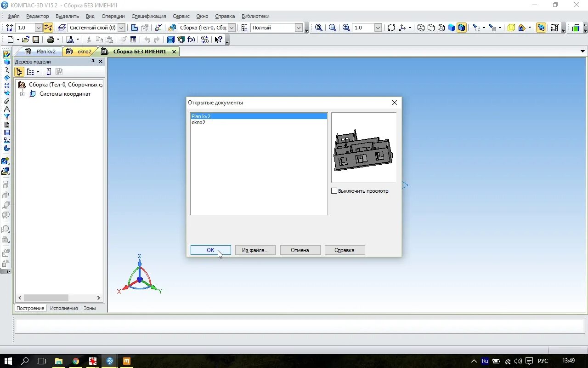
Task: Expand Системы координат tree node
Action: [x=22, y=94]
